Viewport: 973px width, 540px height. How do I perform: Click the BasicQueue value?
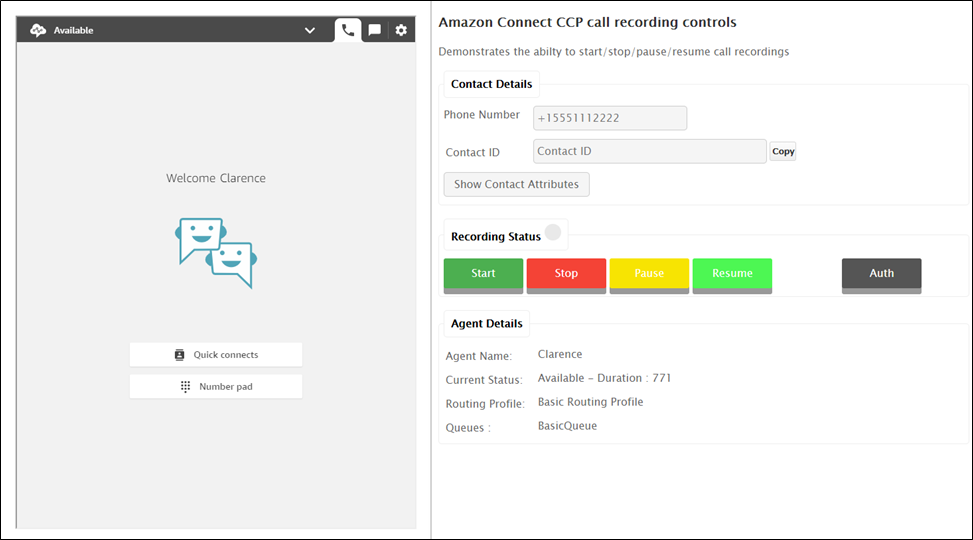pos(567,426)
